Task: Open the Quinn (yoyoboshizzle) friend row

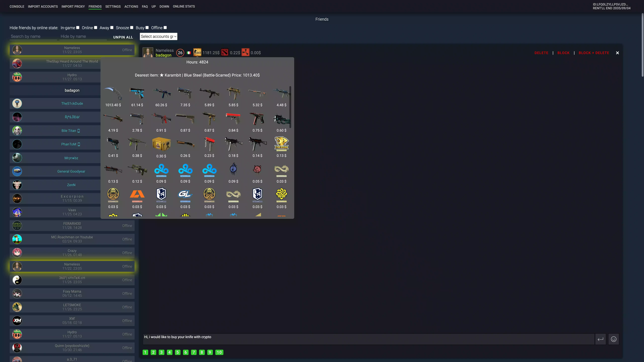Action: (72, 348)
